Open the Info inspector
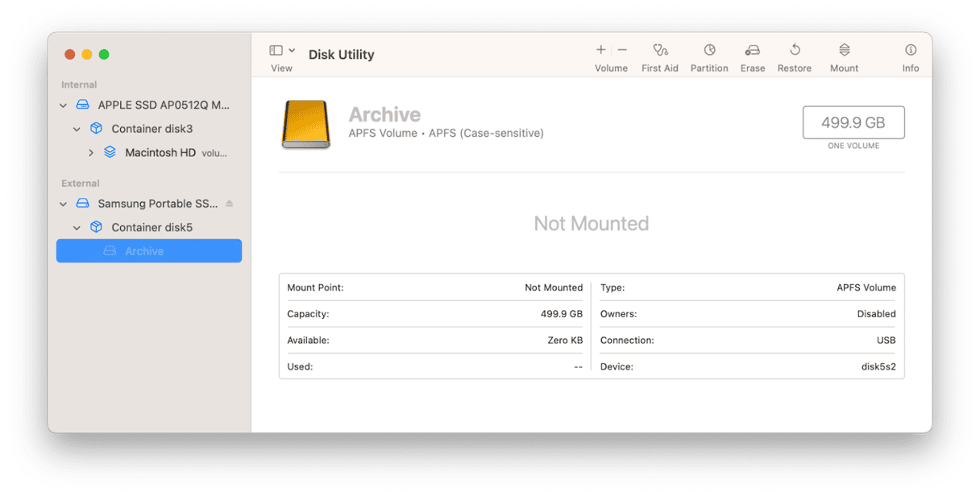 click(x=911, y=50)
